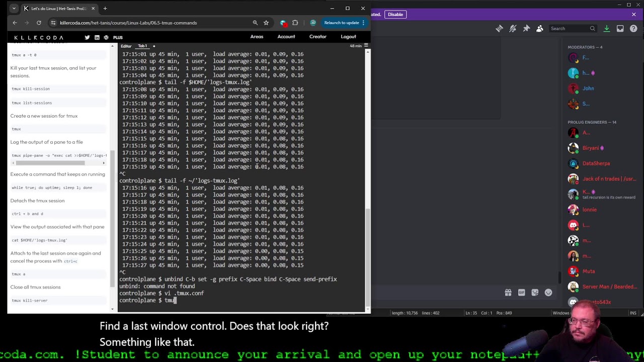This screenshot has width=644, height=362.
Task: Open Pinned Messages in Discord
Action: pos(526,29)
